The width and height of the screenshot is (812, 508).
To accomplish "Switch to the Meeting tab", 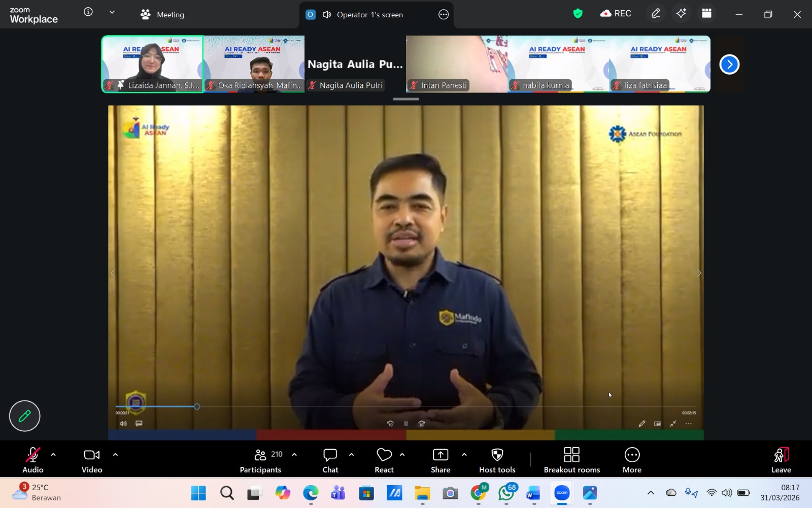I will 162,15.
